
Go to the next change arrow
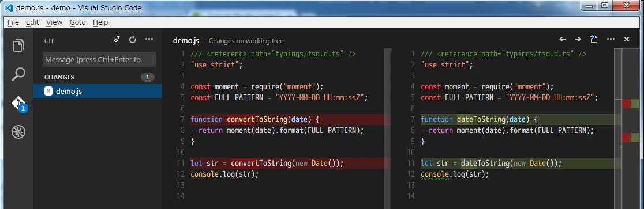578,39
